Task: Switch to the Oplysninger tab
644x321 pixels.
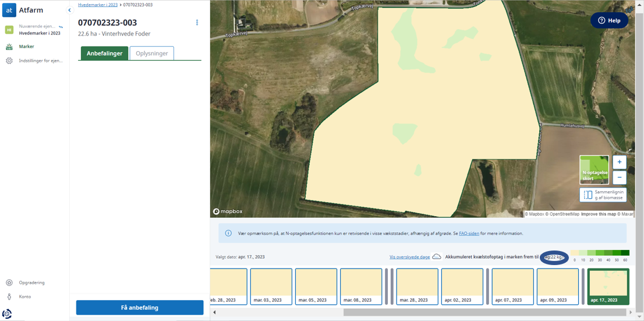Action: (151, 54)
